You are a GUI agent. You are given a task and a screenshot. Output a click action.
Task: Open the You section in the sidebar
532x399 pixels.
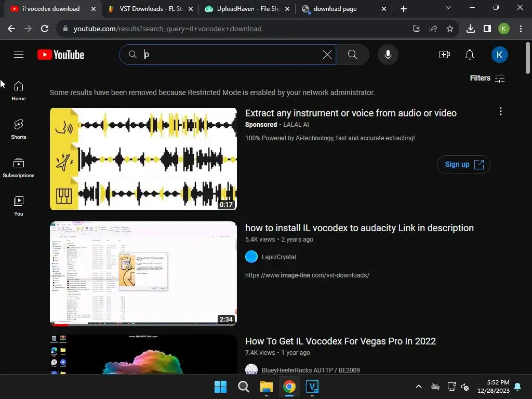point(19,206)
